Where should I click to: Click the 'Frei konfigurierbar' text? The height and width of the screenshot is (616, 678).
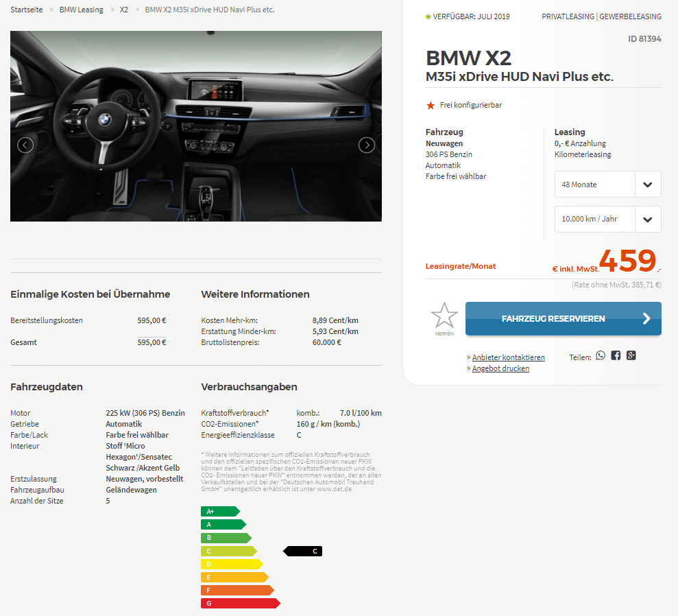[x=471, y=105]
